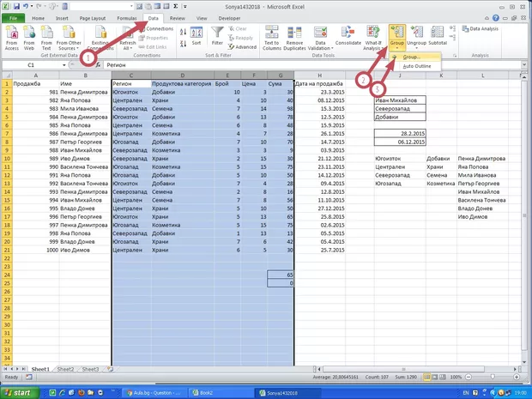Click the Name Box showing C1
The height and width of the screenshot is (399, 532).
tap(30, 65)
